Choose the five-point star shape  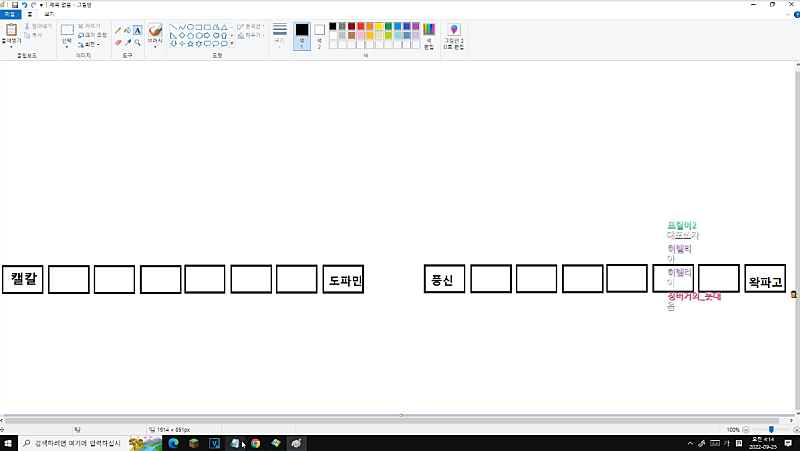pyautogui.click(x=190, y=44)
